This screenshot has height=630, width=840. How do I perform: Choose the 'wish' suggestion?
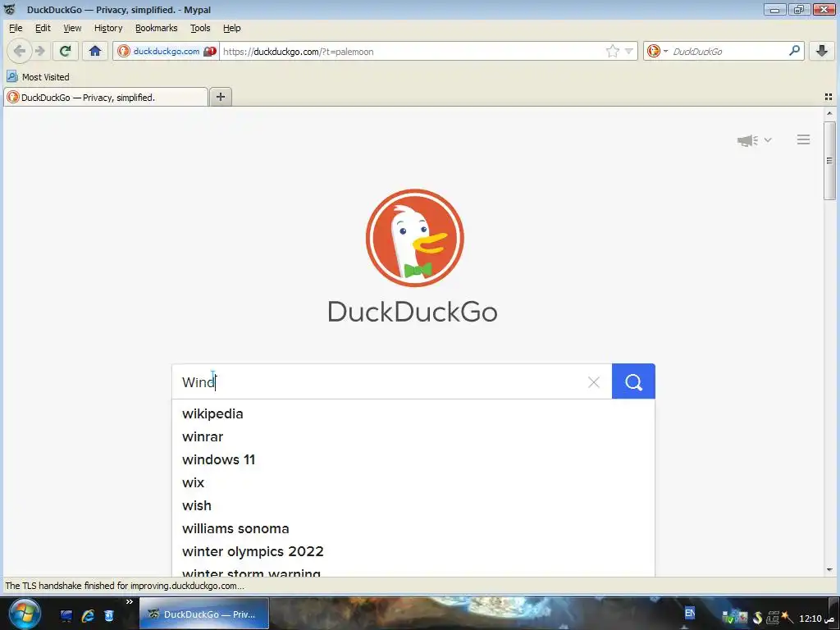(413, 505)
